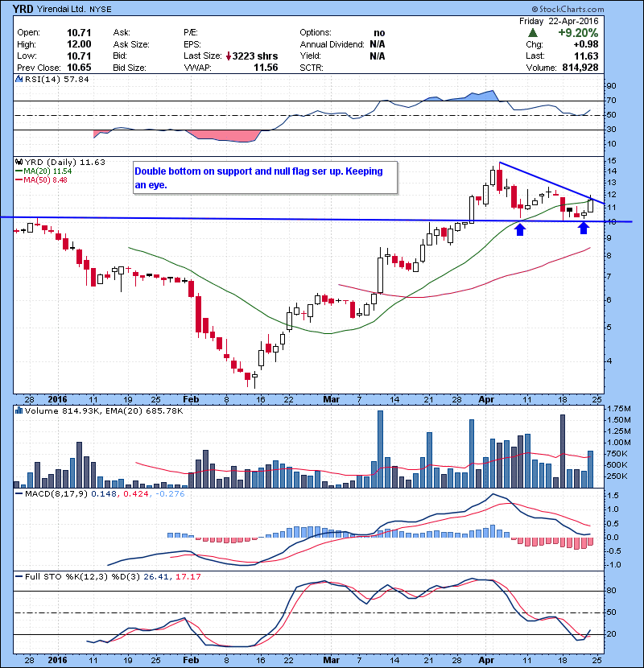The image size is (644, 668).
Task: Click the YRD (Daily) 11.63 chart label
Action: (x=64, y=163)
